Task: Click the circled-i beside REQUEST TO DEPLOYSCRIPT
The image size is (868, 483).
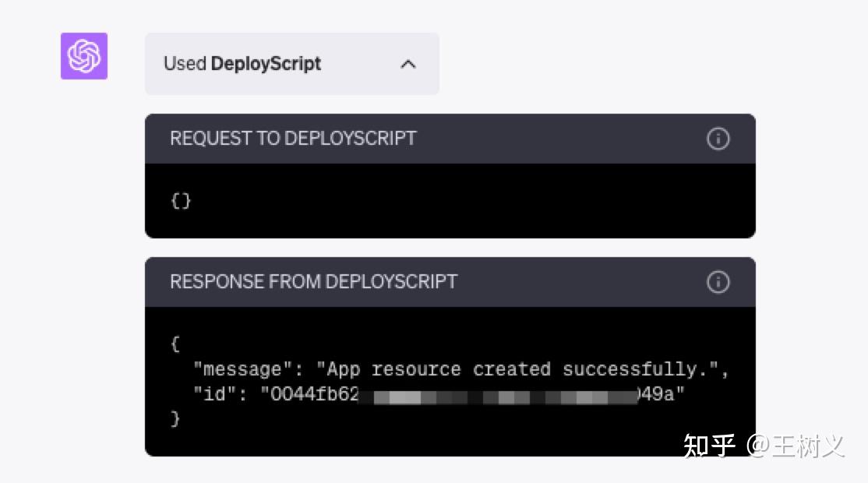Action: tap(718, 139)
